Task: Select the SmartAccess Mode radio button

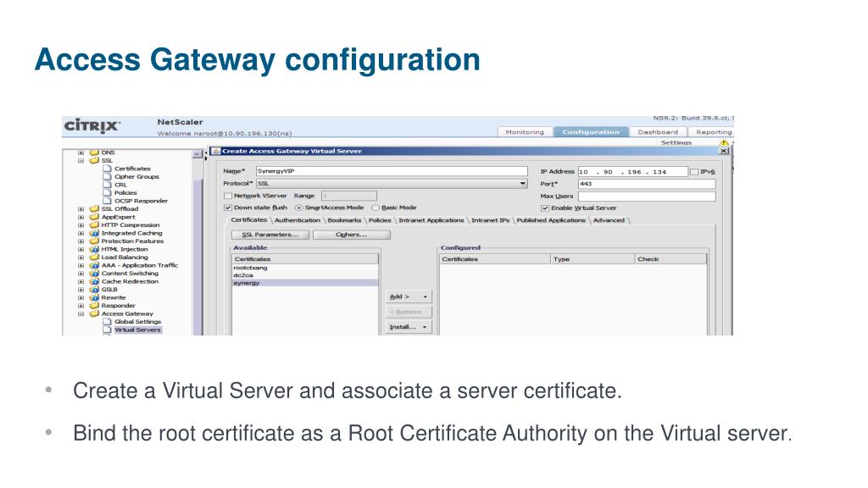Action: [x=299, y=208]
